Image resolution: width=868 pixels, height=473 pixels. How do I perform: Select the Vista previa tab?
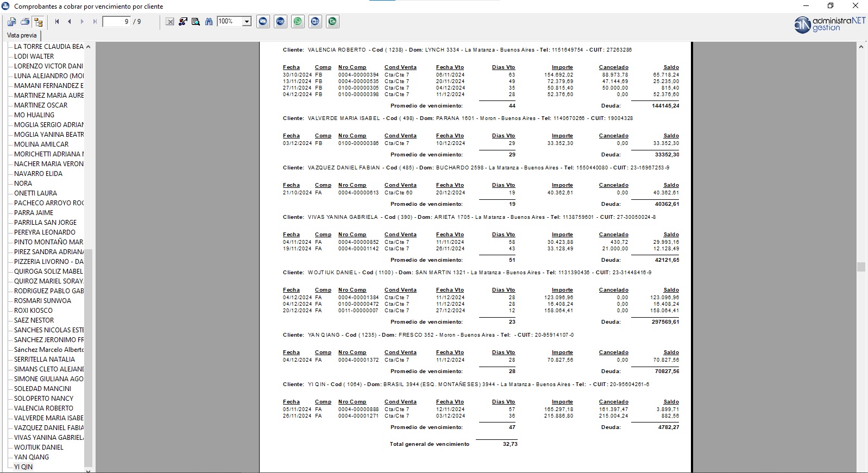point(22,35)
